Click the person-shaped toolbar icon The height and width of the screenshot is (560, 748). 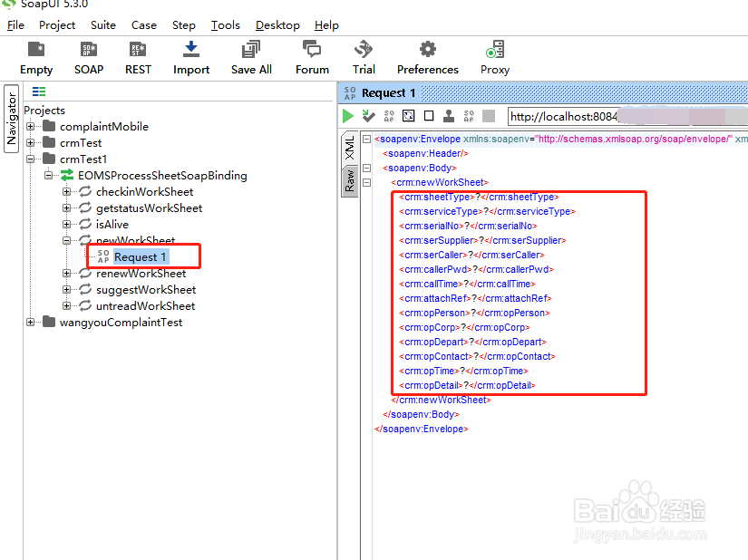point(449,116)
